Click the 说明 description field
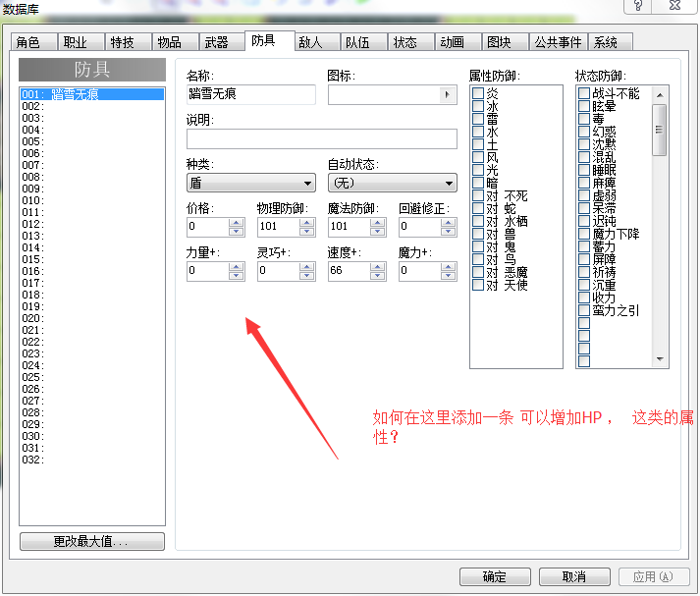Screen dimensions: 700x596 [x=322, y=138]
